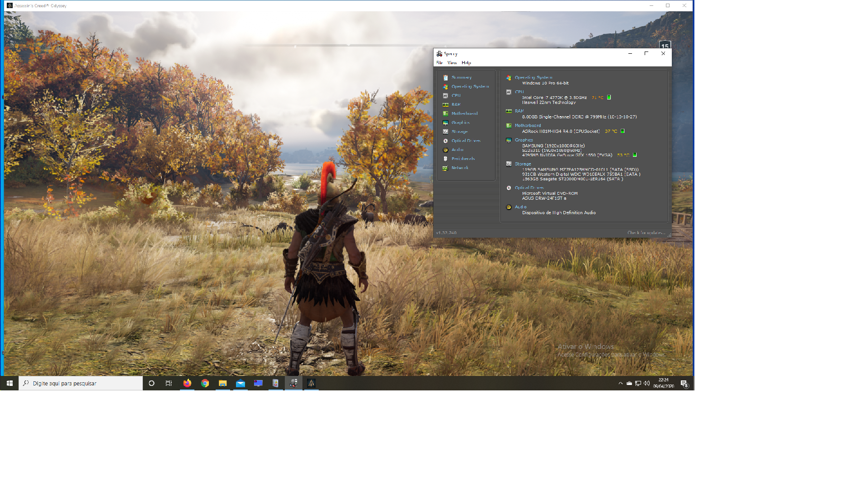Viewport: 868px width, 488px height.
Task: Open File Explorer from the taskbar
Action: pos(222,383)
